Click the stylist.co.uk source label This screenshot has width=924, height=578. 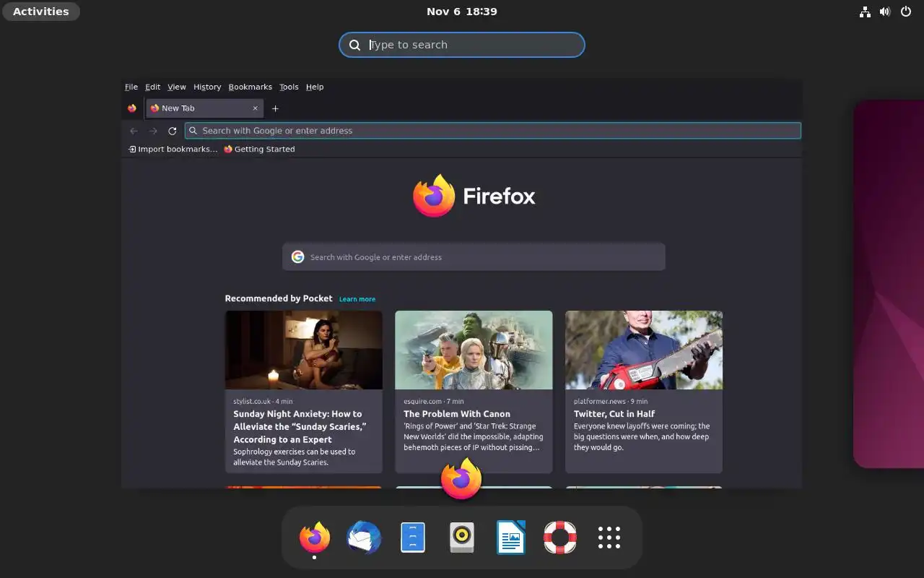click(263, 401)
